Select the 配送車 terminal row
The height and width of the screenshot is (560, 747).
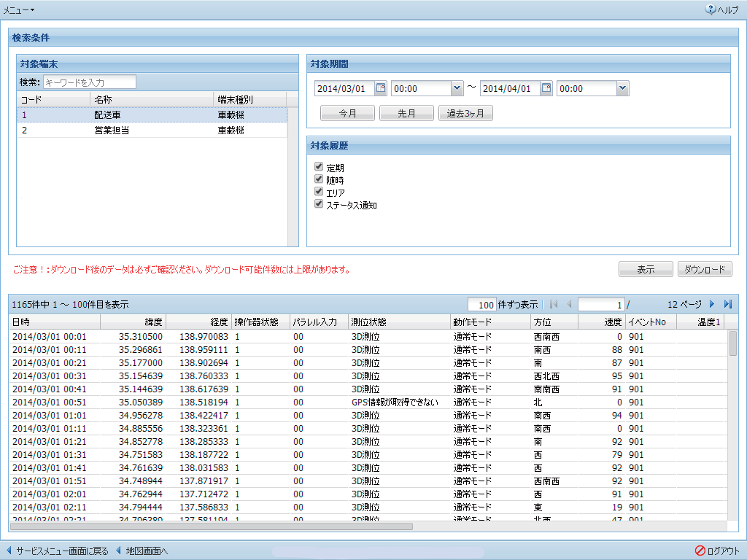click(152, 114)
